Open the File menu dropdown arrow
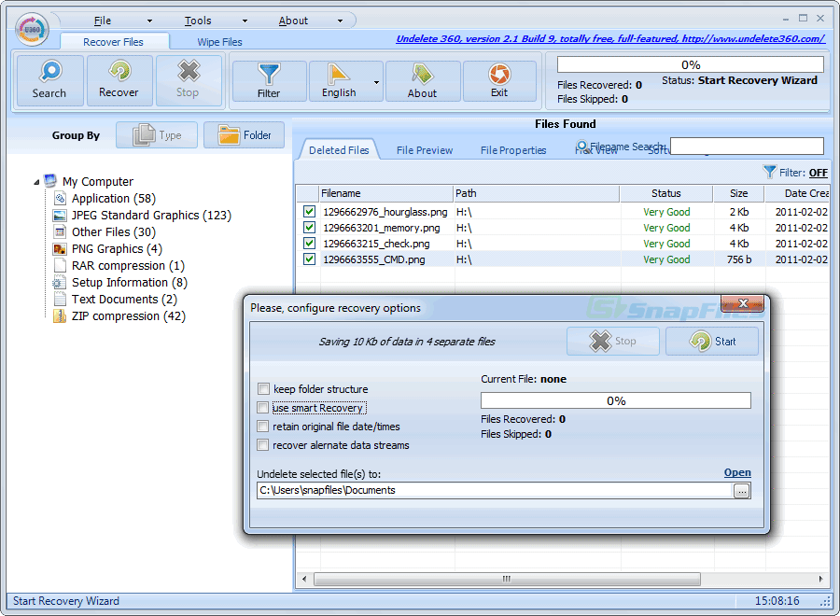The height and width of the screenshot is (616, 840). click(149, 21)
